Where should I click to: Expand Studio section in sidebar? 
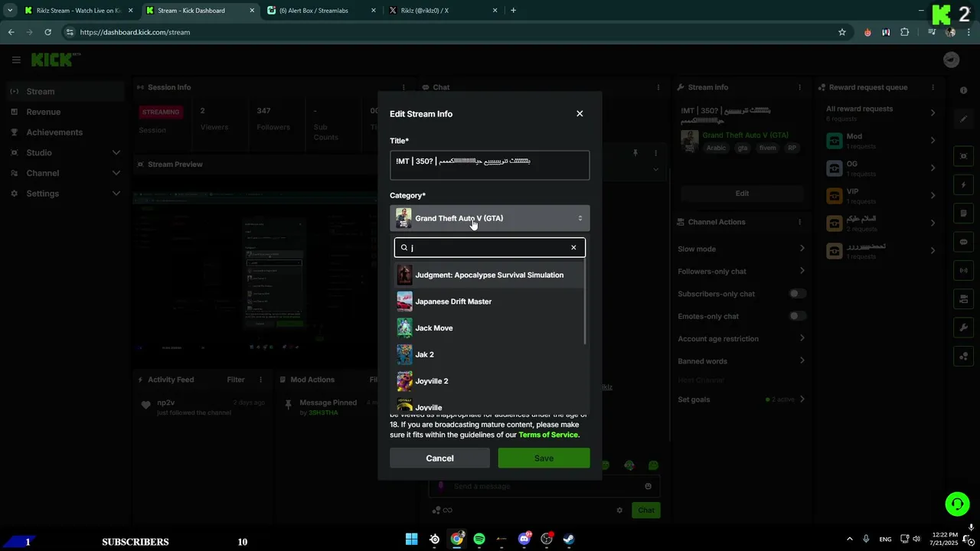pos(116,153)
